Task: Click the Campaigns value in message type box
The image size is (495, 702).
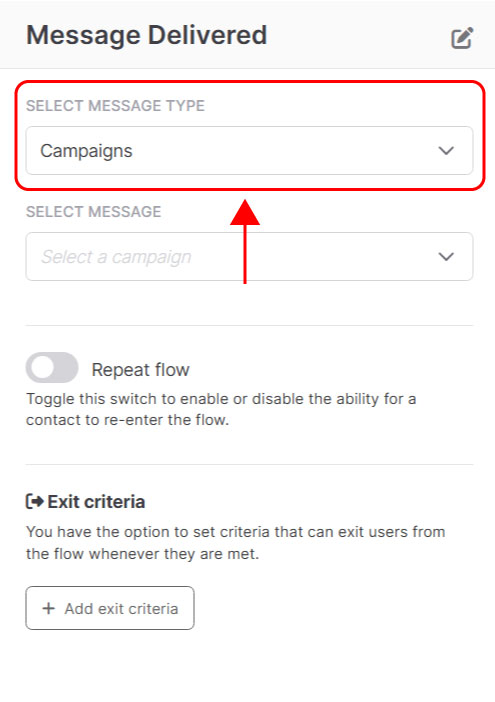Action: coord(86,151)
